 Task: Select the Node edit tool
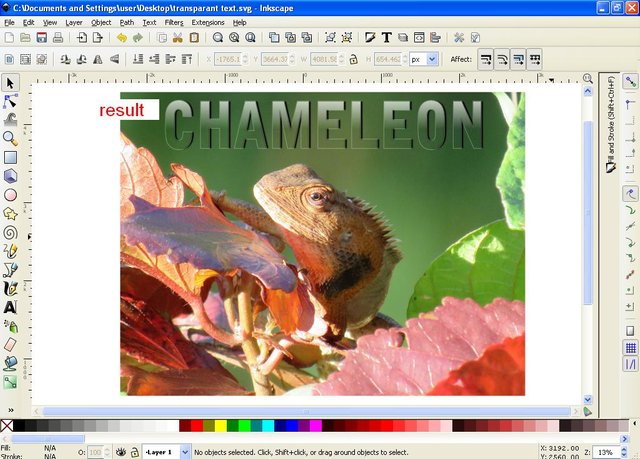(x=10, y=102)
